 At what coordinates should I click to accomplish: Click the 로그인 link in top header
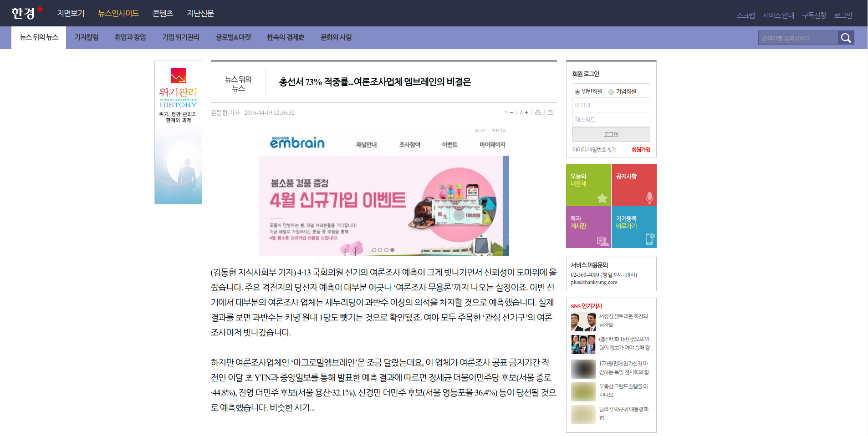843,15
